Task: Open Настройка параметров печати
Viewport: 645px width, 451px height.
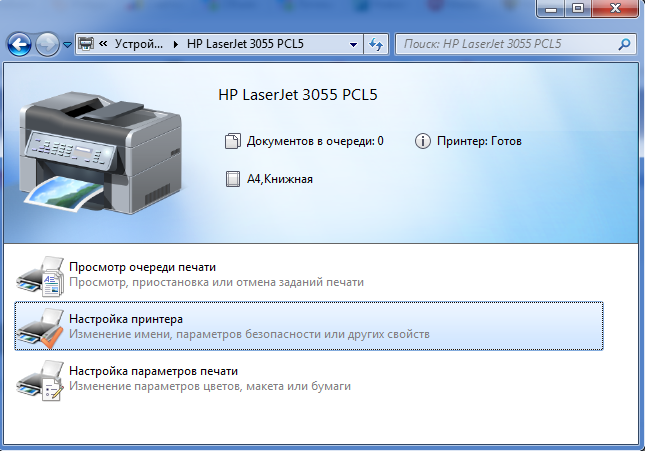Action: click(153, 371)
